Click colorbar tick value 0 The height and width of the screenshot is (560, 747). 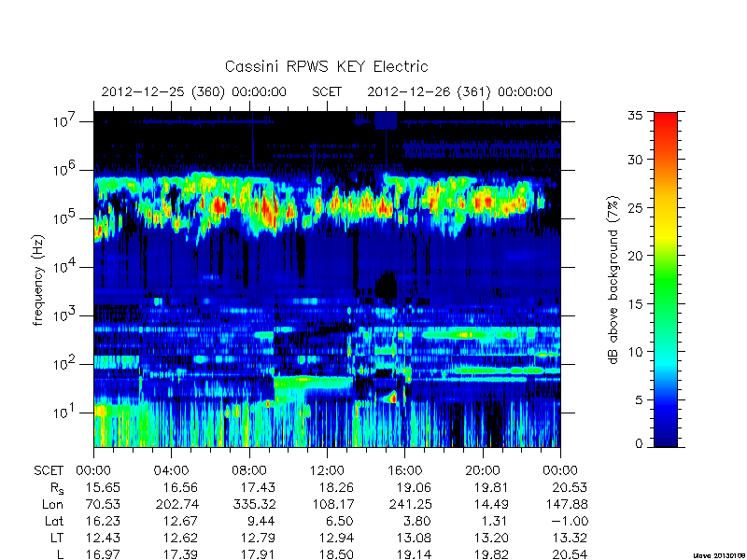tap(639, 443)
